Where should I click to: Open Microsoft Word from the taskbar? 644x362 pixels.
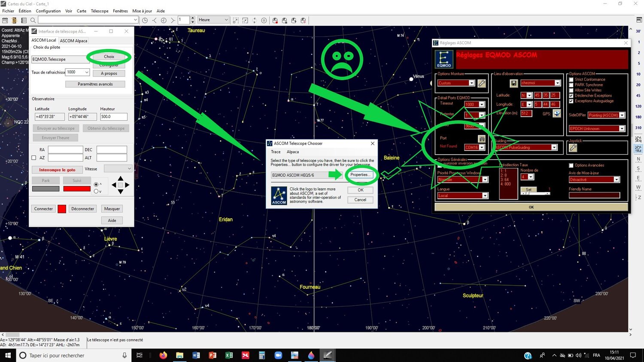click(x=196, y=355)
